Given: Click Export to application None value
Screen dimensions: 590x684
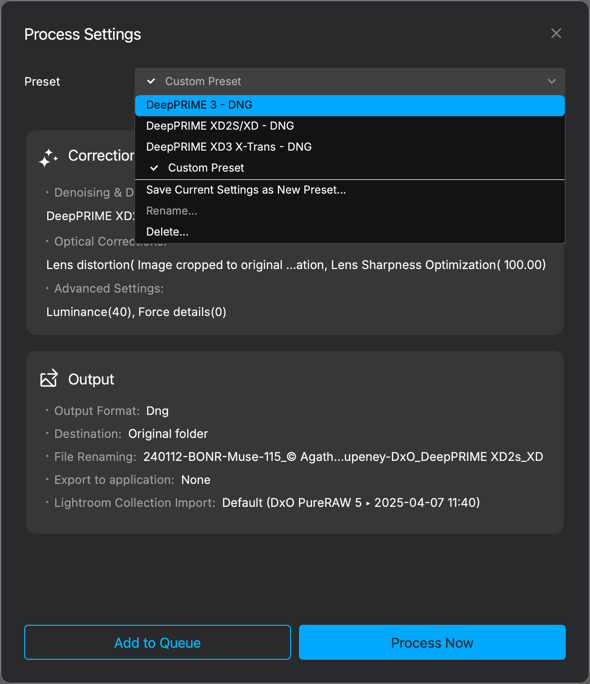Looking at the screenshot, I should pyautogui.click(x=196, y=480).
